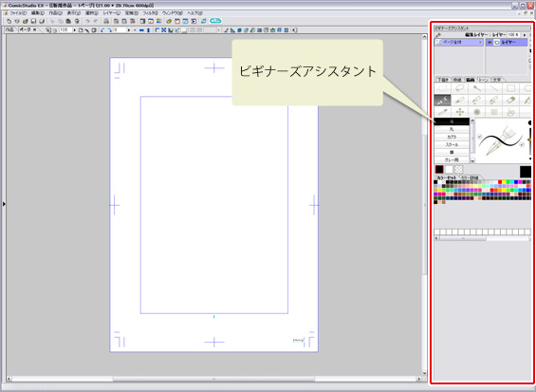Choose the スクール pen type
The height and width of the screenshot is (392, 536).
pos(452,144)
